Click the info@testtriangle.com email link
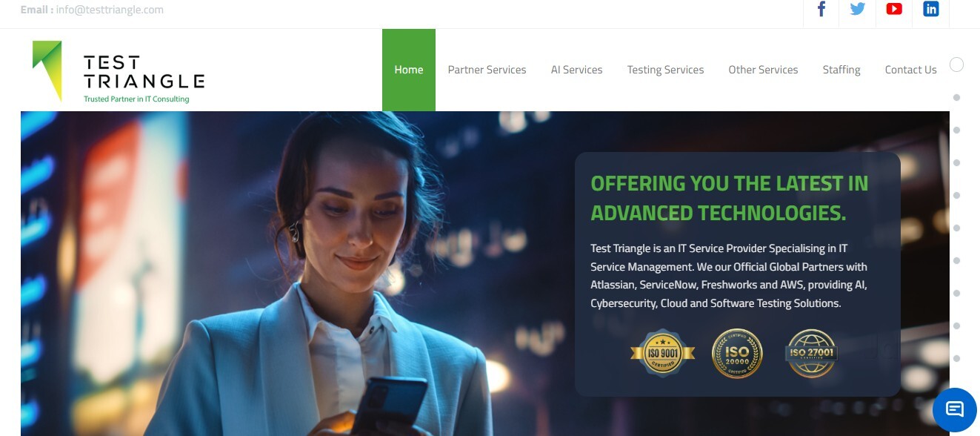 tap(110, 10)
